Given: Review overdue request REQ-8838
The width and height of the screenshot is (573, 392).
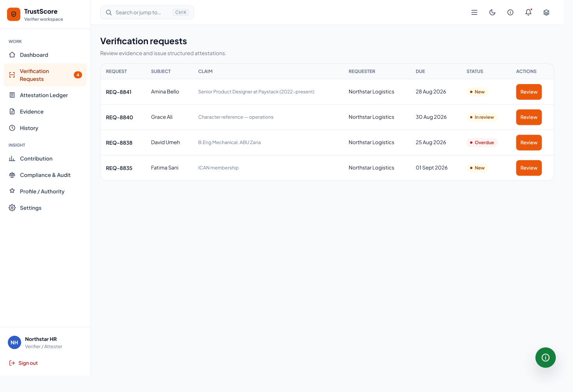Looking at the screenshot, I should click(529, 143).
